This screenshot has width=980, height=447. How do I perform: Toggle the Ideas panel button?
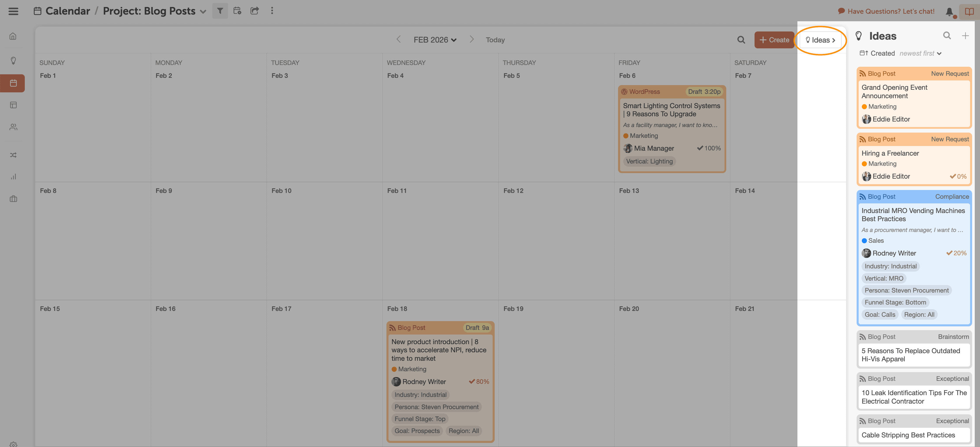[820, 40]
